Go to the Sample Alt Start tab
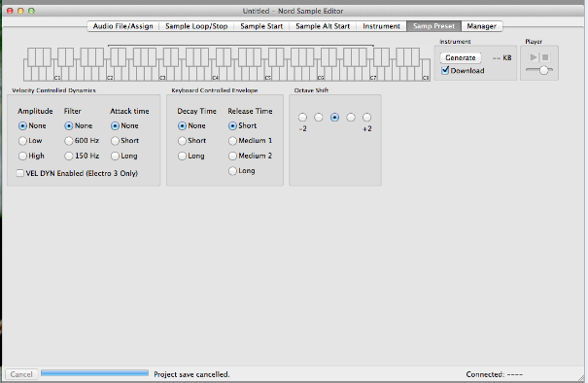588x383 pixels. coord(323,26)
